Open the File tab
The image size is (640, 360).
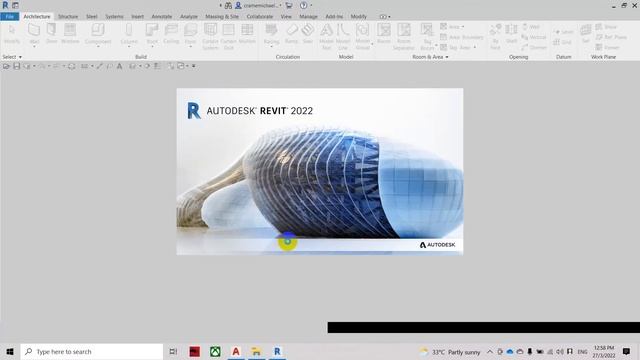point(9,16)
